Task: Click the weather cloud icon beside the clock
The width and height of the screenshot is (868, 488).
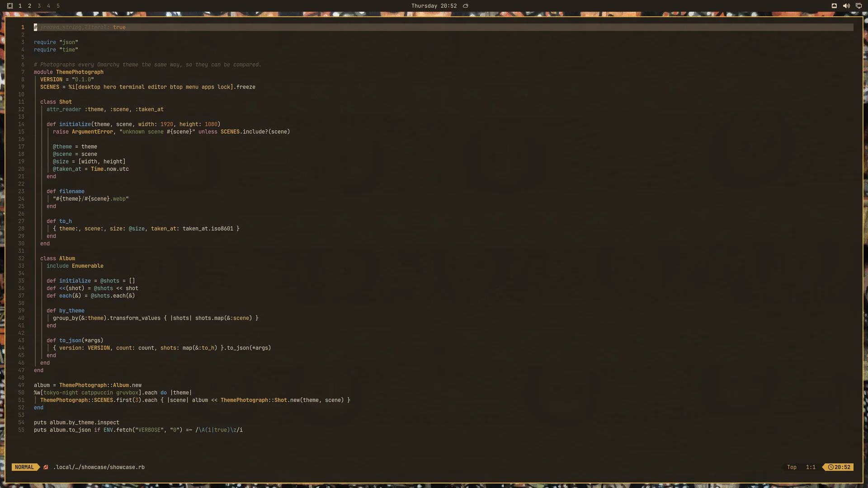Action: (x=466, y=6)
